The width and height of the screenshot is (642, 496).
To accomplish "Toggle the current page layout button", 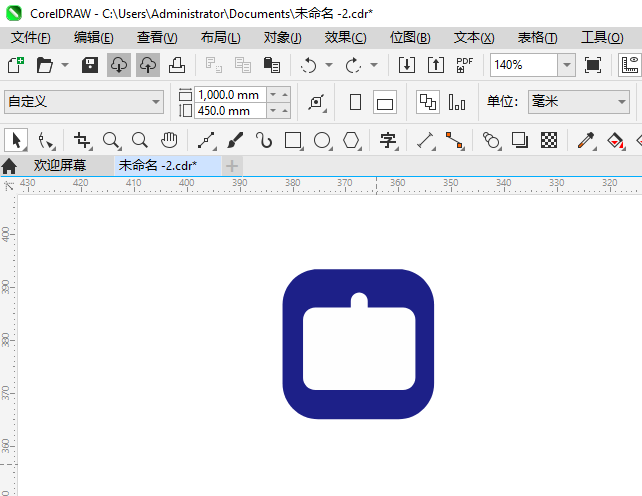I will coord(457,102).
